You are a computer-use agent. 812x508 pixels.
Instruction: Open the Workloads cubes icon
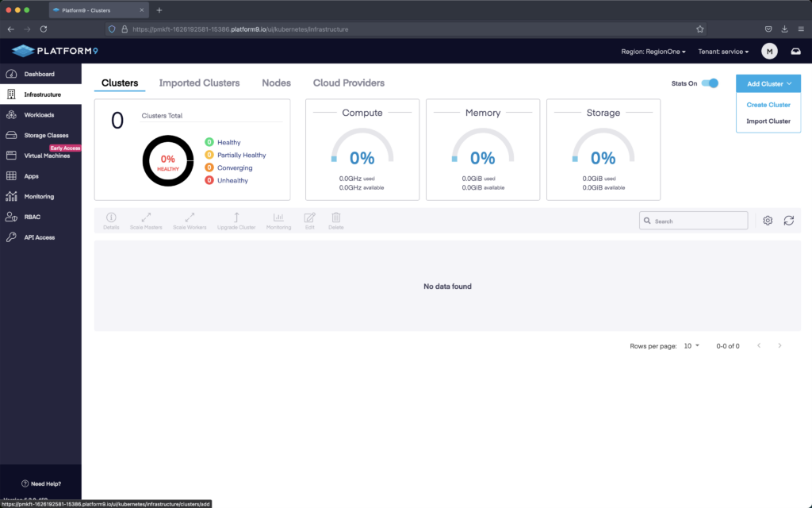[11, 114]
